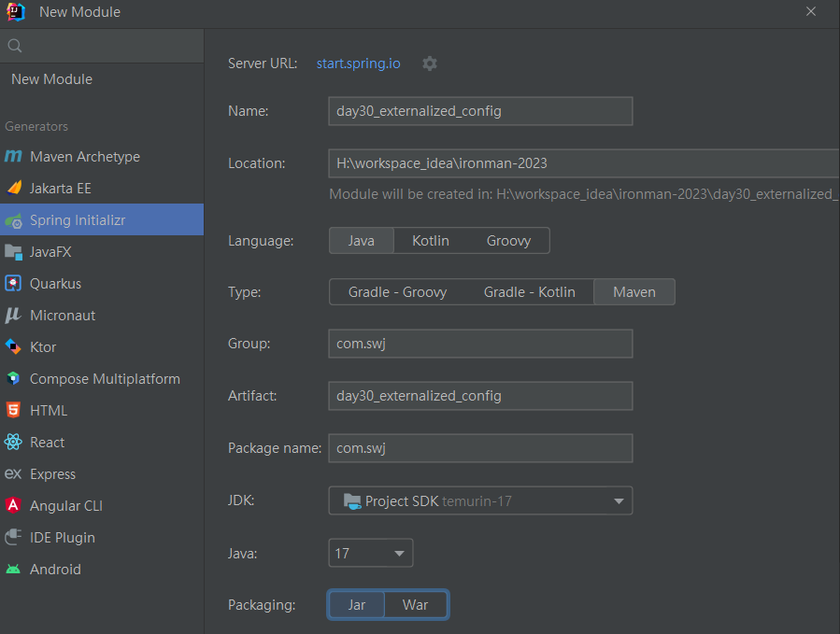Select Compose Multiplatform generator
Viewport: 840px width, 634px height.
[102, 378]
